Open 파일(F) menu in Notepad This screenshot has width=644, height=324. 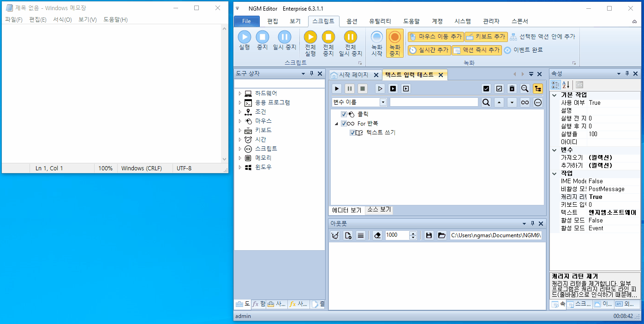(x=14, y=19)
